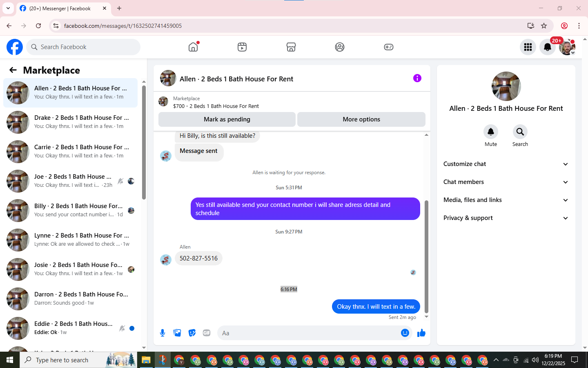Open Allen chat header title
Screen dimensions: 588x368
click(236, 79)
